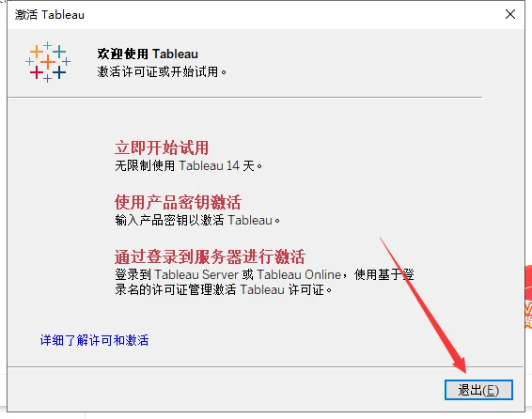Open the 详细了解许可和激活 link

(94, 340)
